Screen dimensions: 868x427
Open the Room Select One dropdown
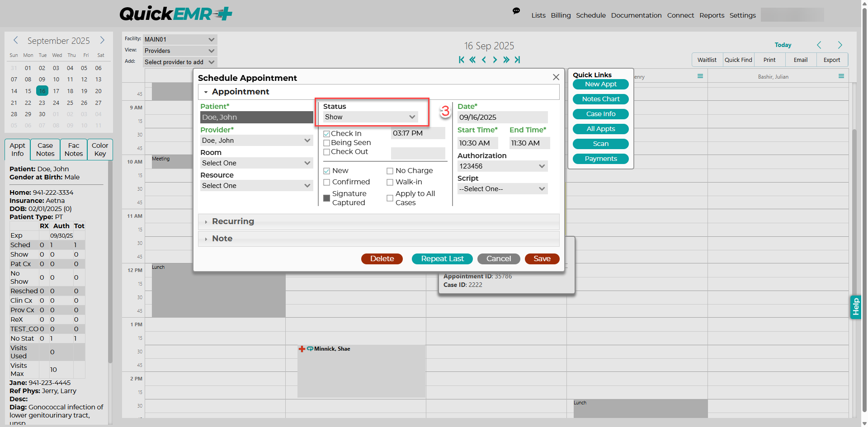(257, 163)
